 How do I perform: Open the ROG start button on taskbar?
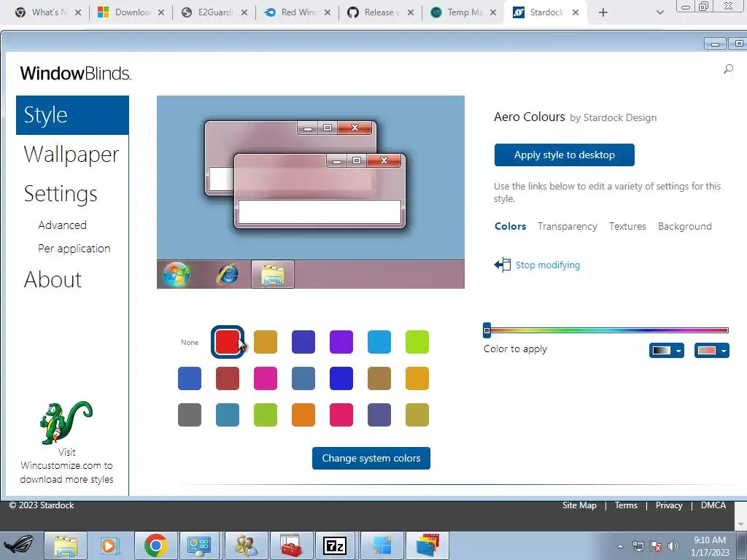19,545
